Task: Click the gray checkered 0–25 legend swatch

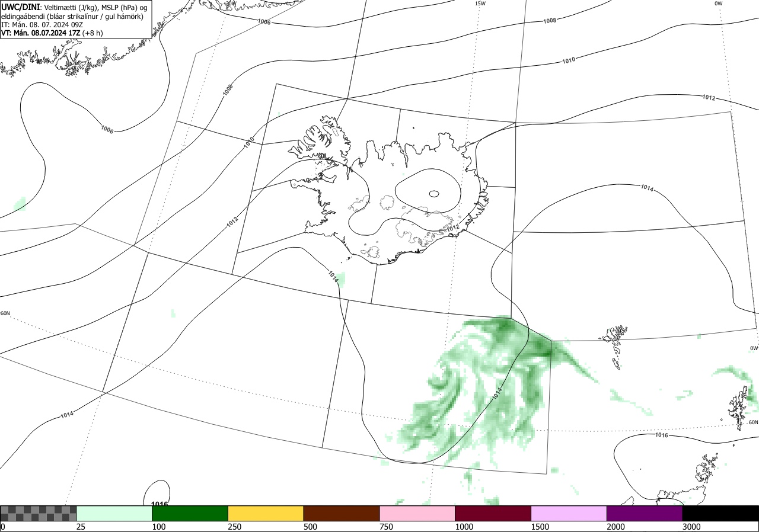Action: [39, 513]
